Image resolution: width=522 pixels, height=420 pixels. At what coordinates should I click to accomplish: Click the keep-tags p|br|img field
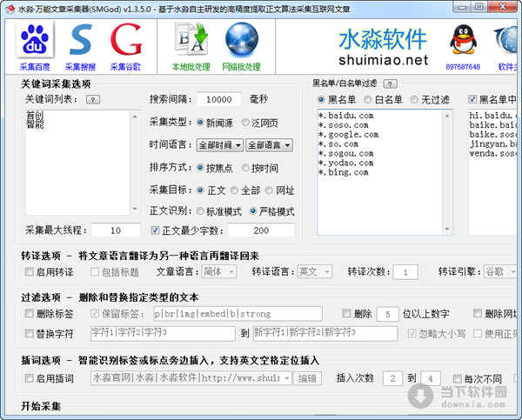coord(238,314)
